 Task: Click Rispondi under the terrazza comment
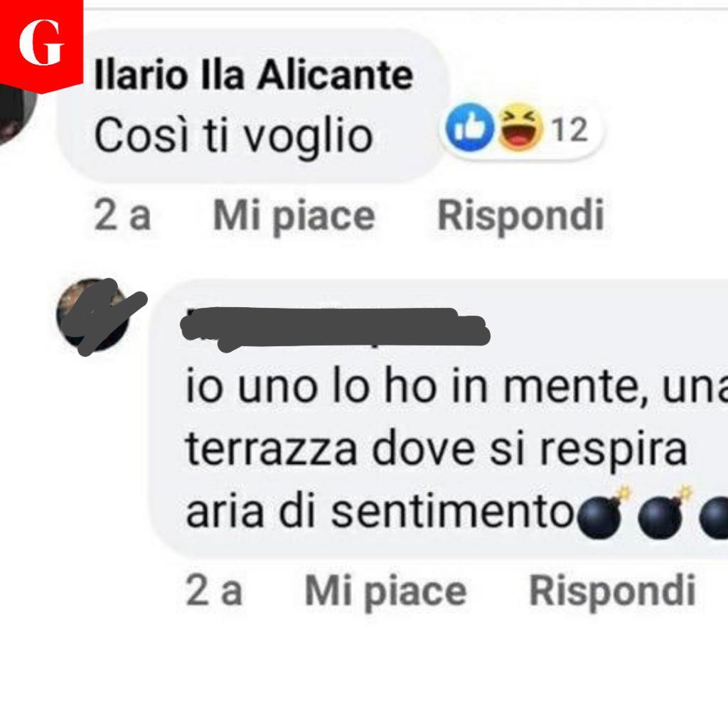coord(612,590)
